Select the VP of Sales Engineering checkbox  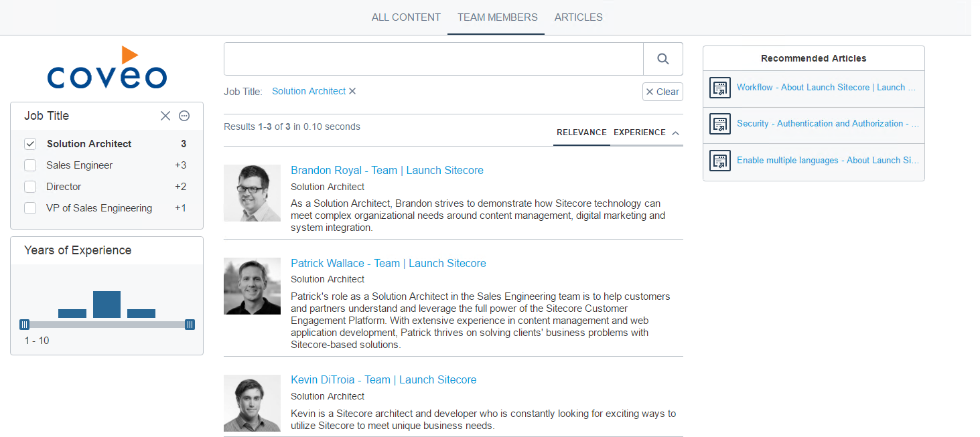29,208
